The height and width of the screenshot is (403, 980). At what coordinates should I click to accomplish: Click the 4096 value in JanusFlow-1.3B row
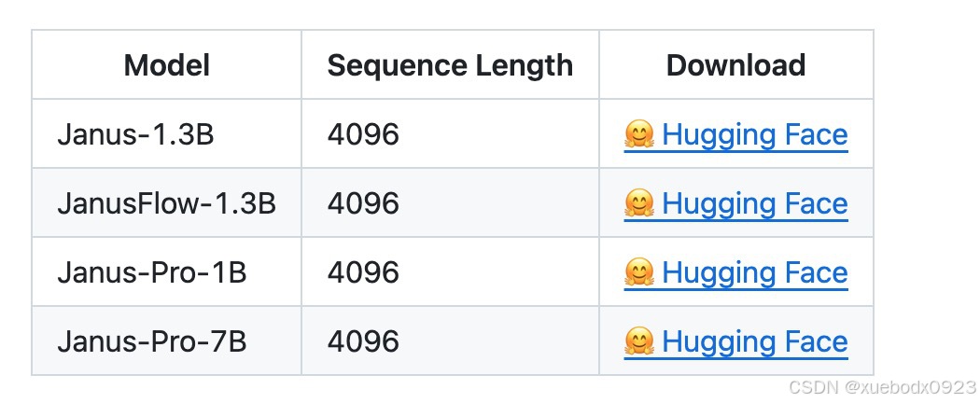[363, 203]
